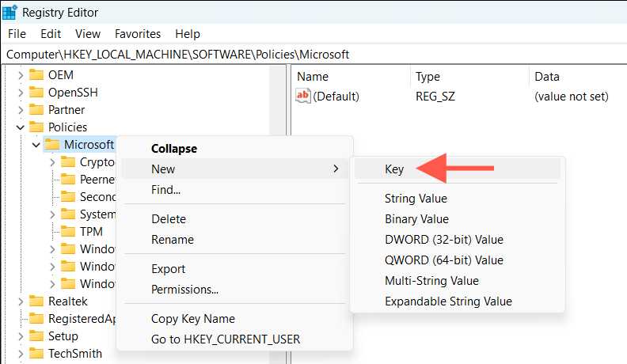This screenshot has height=364, width=627.
Task: Select Export from the context menu
Action: pyautogui.click(x=168, y=269)
